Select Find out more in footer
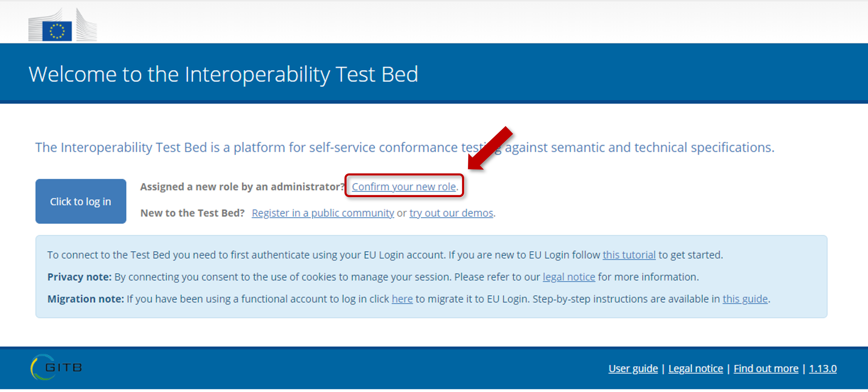868x392 pixels. 766,368
